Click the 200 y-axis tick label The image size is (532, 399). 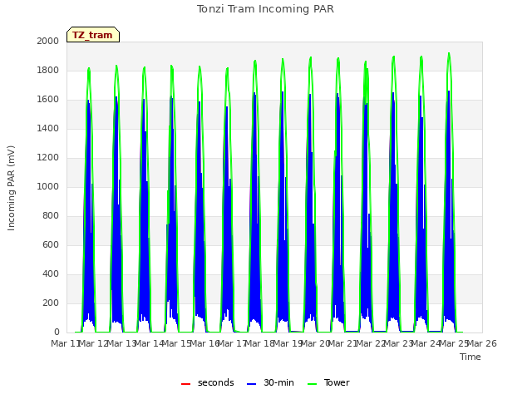[x=51, y=303]
